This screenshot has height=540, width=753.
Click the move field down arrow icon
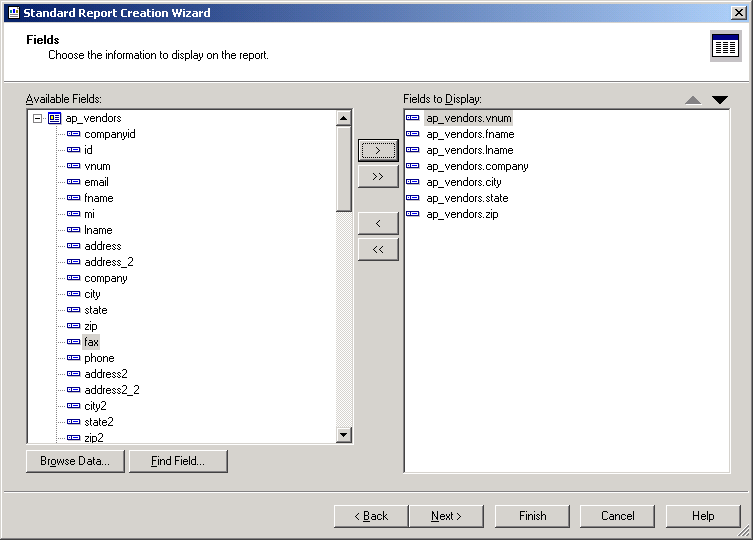[x=720, y=100]
